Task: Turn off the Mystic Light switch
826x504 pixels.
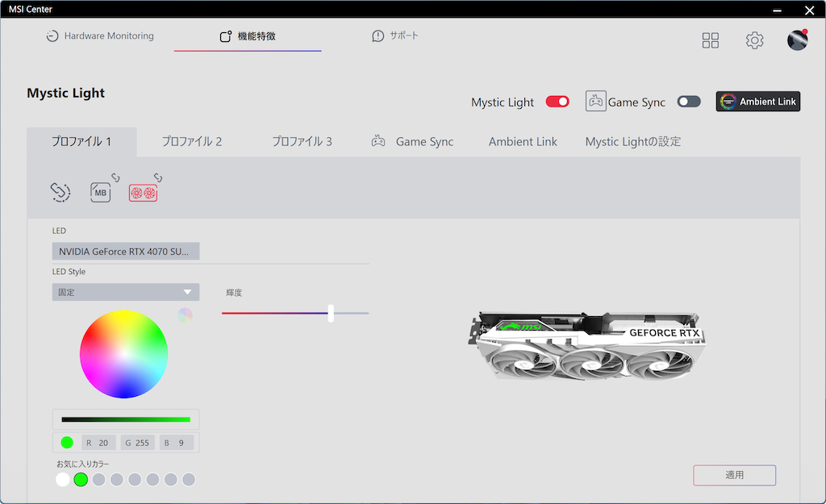Action: tap(557, 101)
